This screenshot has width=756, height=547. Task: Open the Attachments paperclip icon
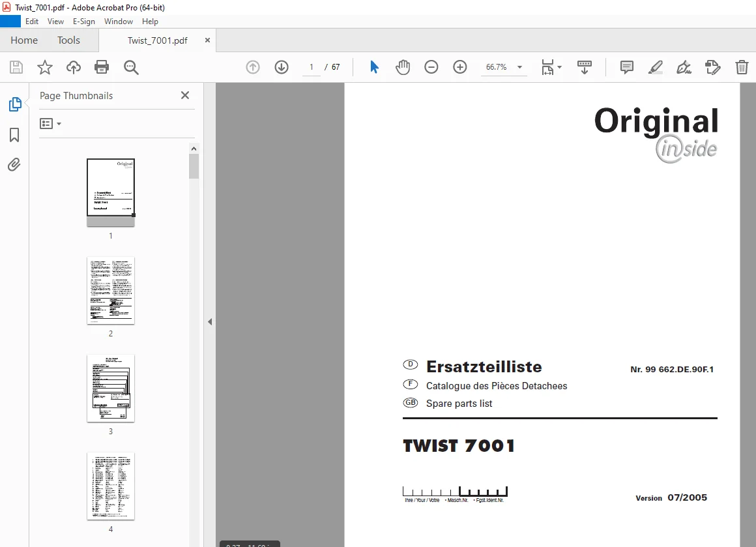[x=14, y=165]
